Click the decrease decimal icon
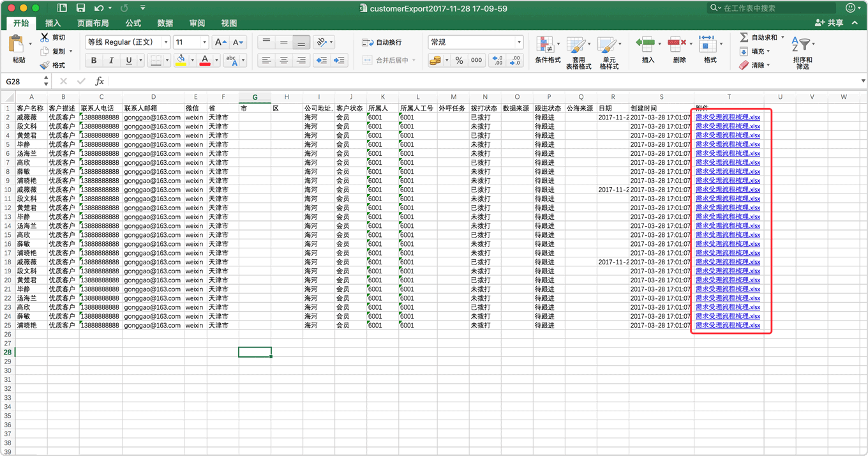Viewport: 868px width, 456px height. pyautogui.click(x=515, y=60)
